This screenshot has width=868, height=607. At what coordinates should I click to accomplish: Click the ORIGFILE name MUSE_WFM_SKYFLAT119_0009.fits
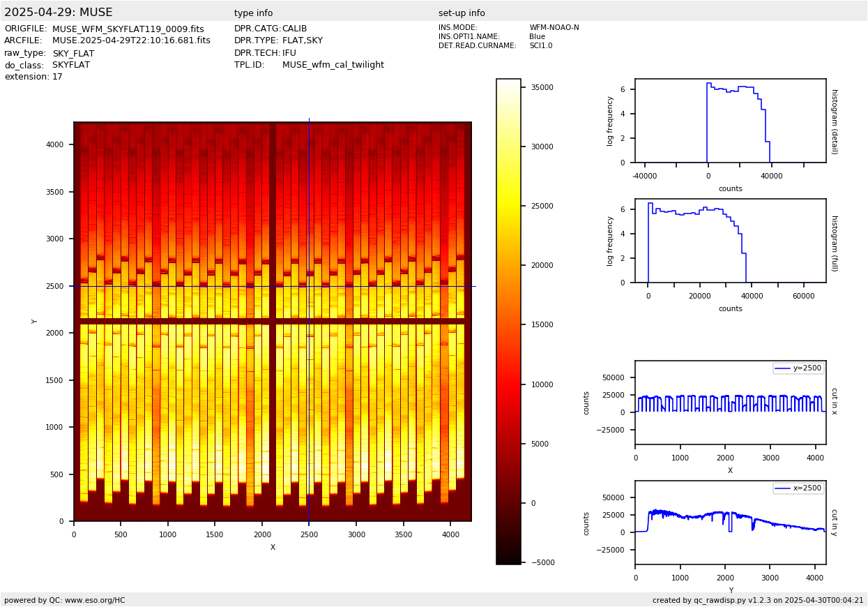pos(128,29)
